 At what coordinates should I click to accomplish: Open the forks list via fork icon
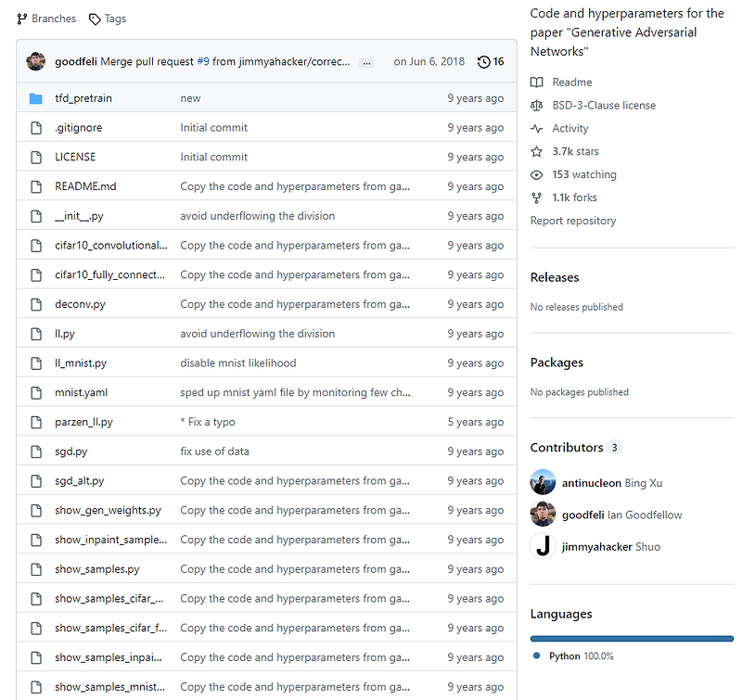coord(535,197)
